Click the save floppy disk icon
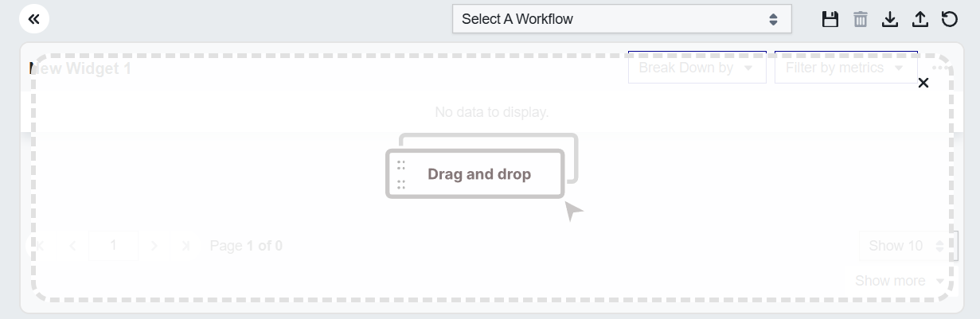The width and height of the screenshot is (980, 319). 830,19
